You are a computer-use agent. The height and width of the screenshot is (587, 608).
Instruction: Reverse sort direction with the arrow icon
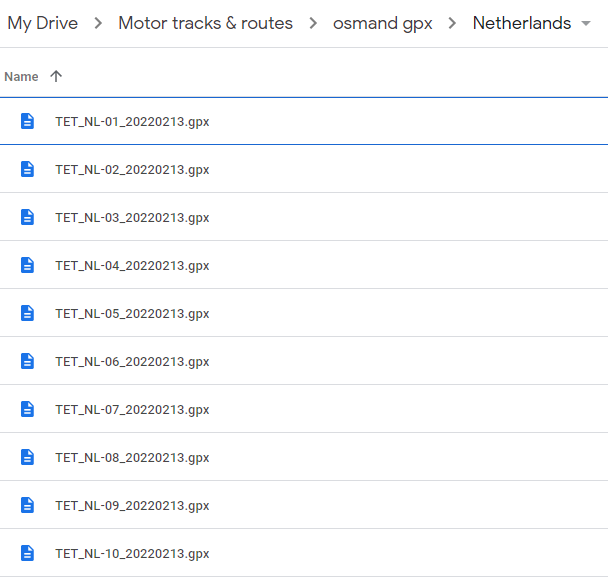click(x=56, y=76)
